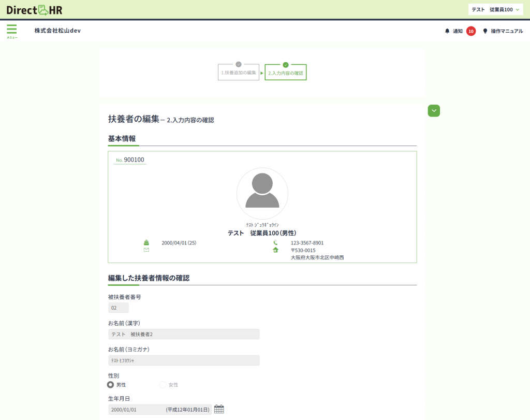
Task: Select the 男性 radio button
Action: (111, 385)
